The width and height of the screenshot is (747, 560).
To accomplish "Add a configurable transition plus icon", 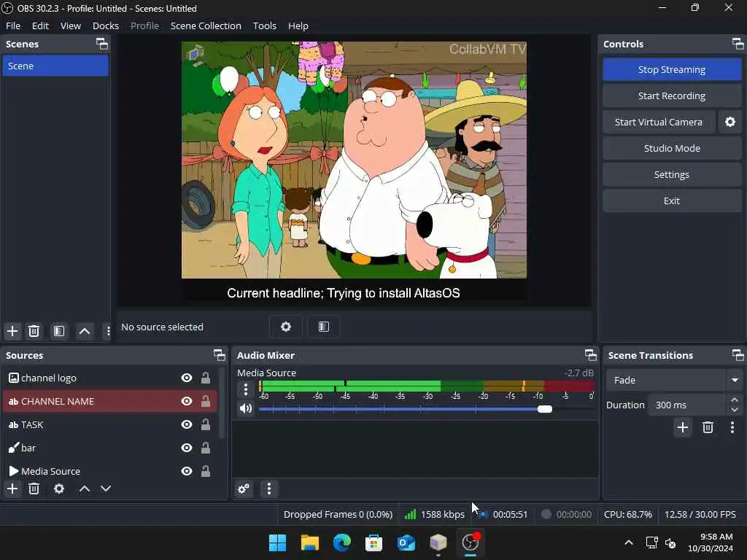I will click(683, 427).
